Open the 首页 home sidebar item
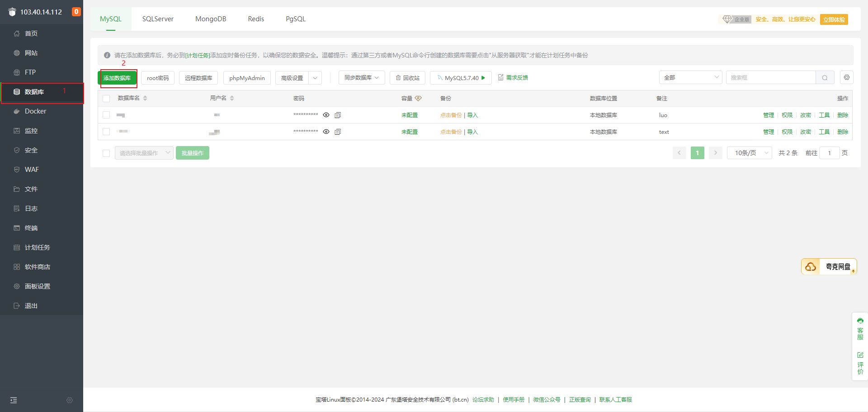The height and width of the screenshot is (412, 868). point(42,33)
